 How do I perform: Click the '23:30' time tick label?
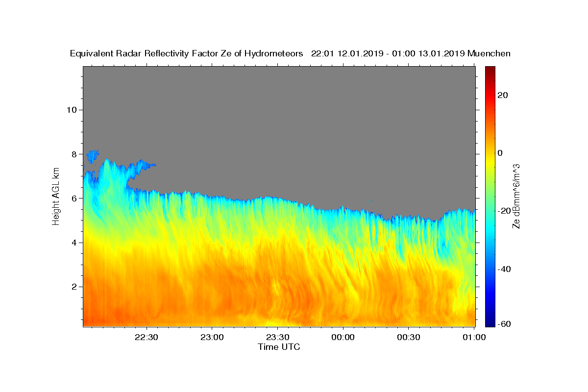point(277,337)
